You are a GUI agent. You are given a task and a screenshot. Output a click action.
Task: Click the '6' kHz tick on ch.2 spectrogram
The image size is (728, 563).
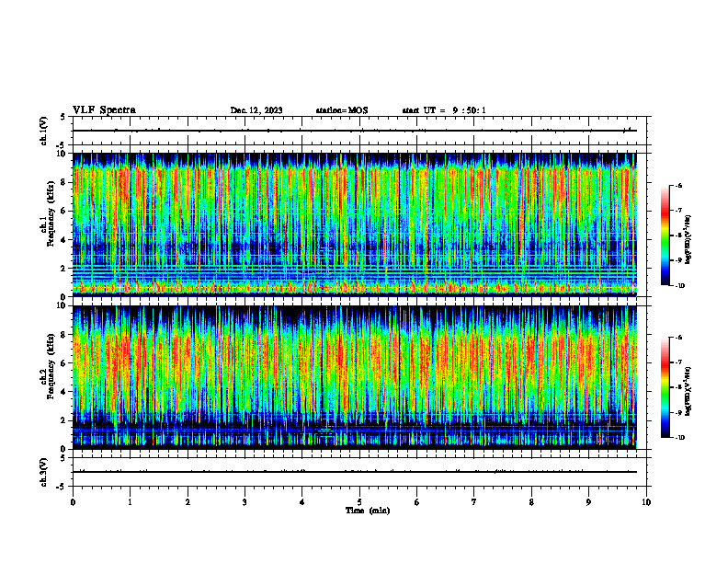click(64, 363)
